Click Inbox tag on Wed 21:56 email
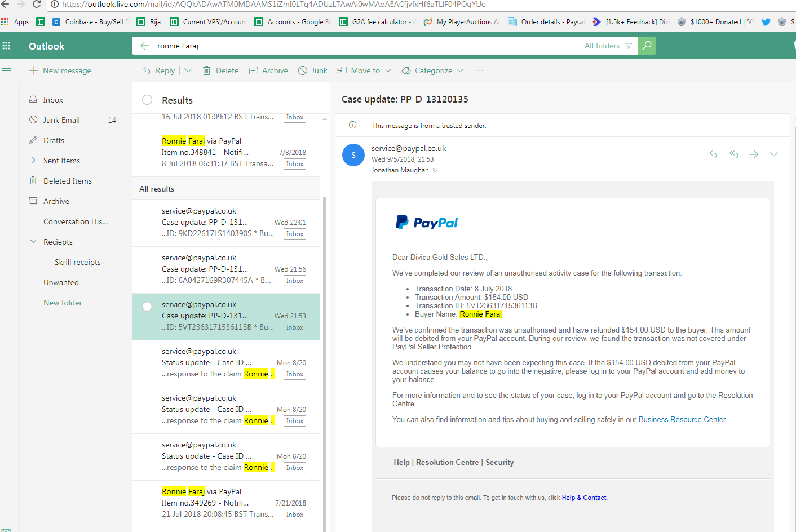The width and height of the screenshot is (796, 532). click(x=295, y=281)
